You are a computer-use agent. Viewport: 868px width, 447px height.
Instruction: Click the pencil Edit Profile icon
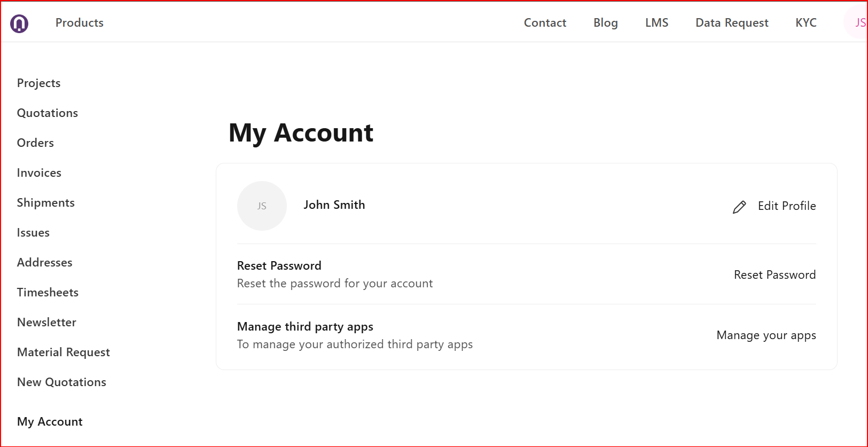[x=739, y=207]
